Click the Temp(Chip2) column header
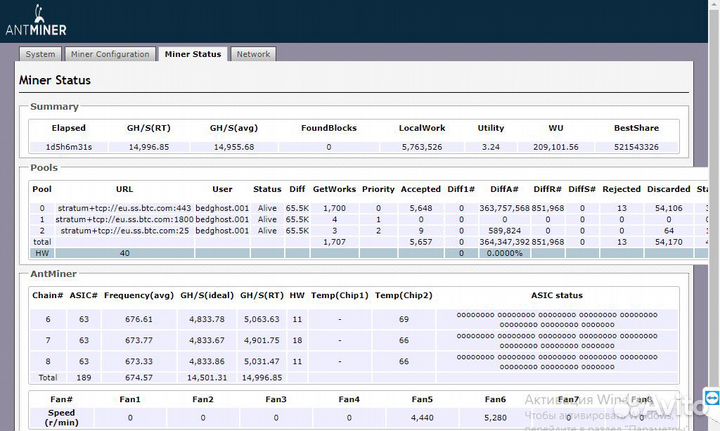Viewport: 720px width, 431px height. [401, 295]
